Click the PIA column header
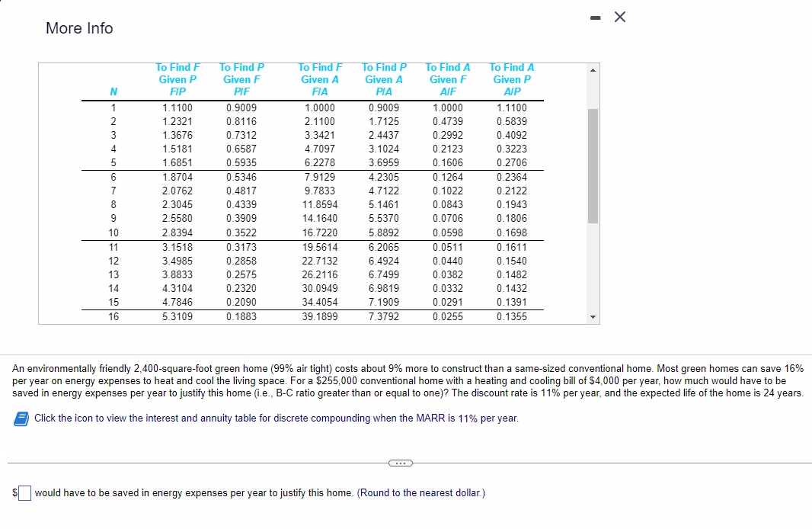 (x=384, y=91)
